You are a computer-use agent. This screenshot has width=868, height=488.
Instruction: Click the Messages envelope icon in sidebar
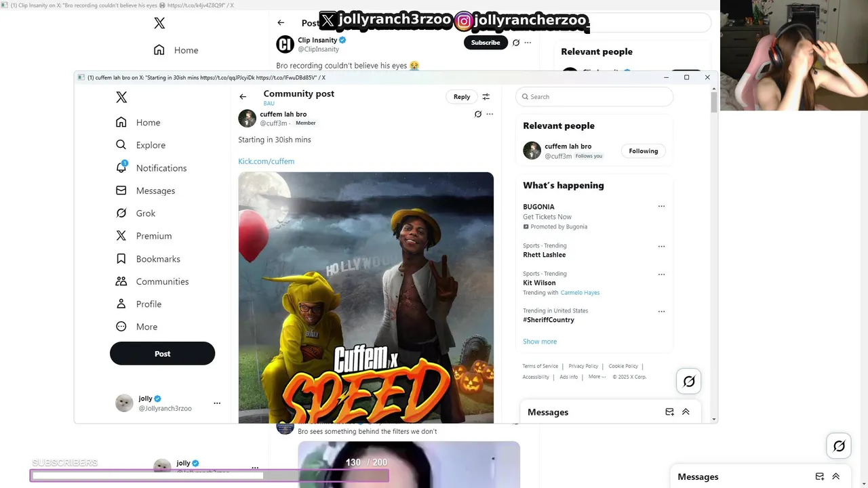click(x=121, y=190)
